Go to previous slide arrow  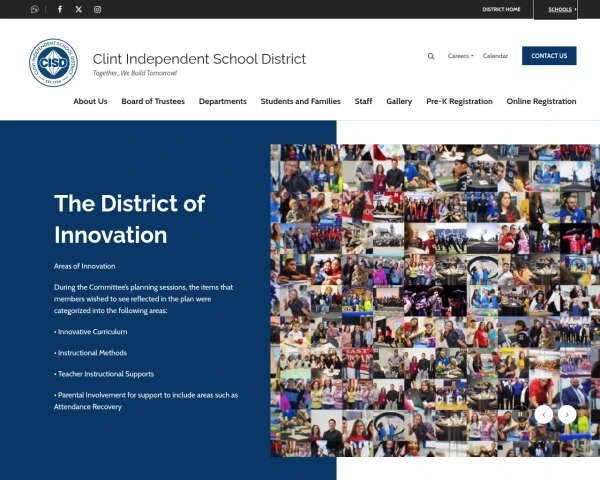pyautogui.click(x=544, y=414)
